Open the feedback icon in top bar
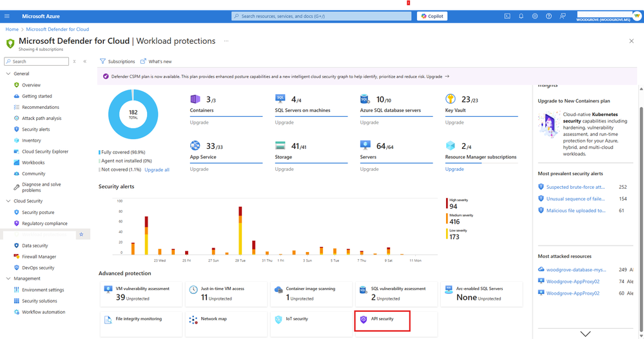 click(563, 16)
